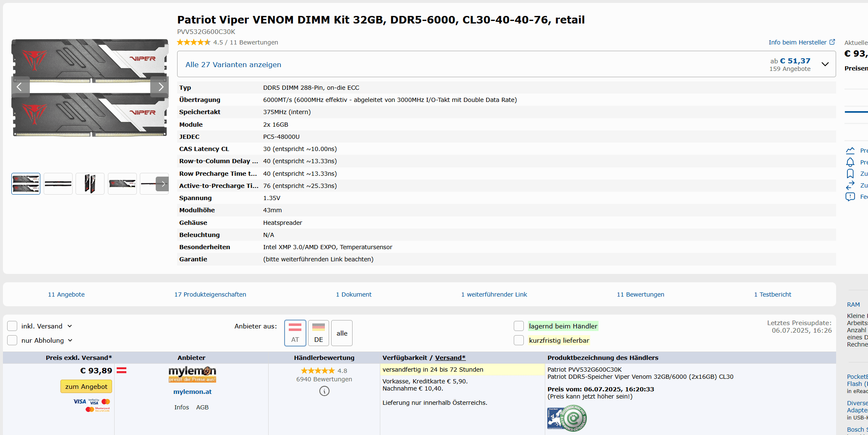Open the 1 Testbericht tab

pos(773,294)
